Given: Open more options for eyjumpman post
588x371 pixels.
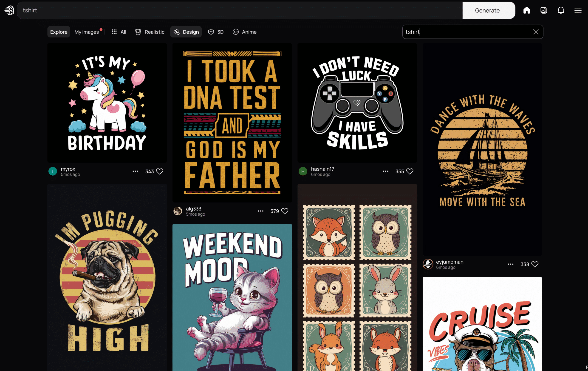Looking at the screenshot, I should (510, 264).
